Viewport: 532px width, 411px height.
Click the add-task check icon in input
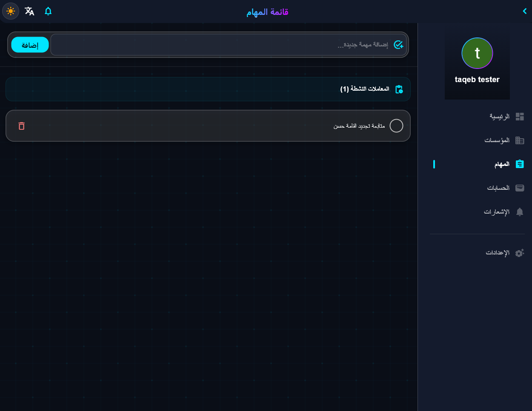pyautogui.click(x=398, y=45)
